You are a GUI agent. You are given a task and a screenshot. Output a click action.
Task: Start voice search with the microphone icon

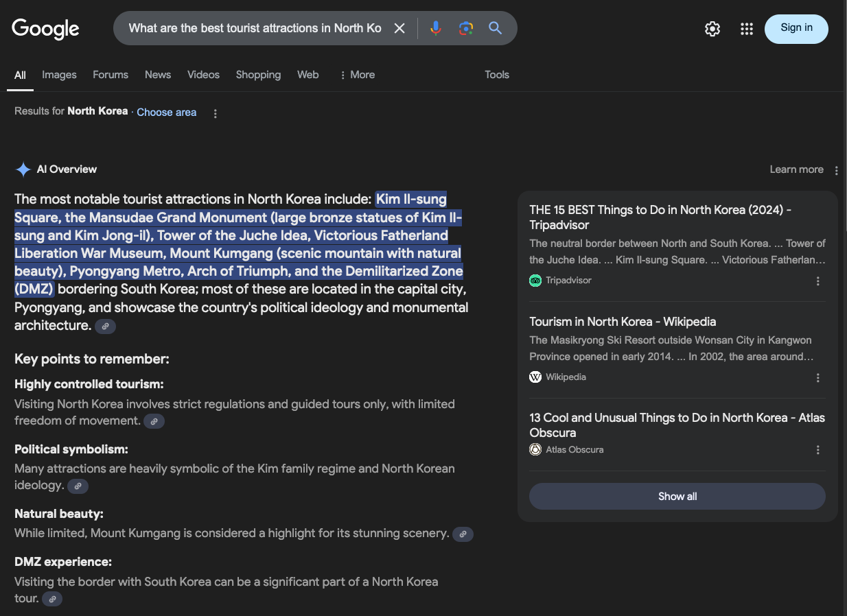436,28
